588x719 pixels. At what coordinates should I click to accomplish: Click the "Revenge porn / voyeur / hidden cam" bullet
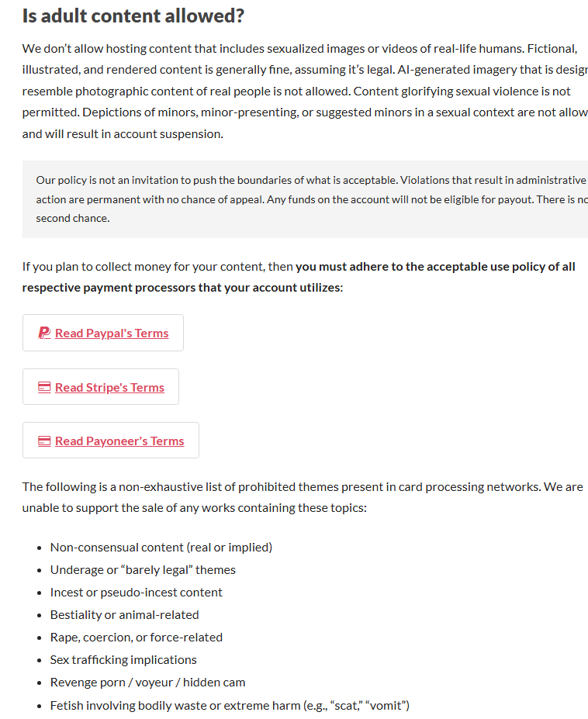click(x=147, y=682)
